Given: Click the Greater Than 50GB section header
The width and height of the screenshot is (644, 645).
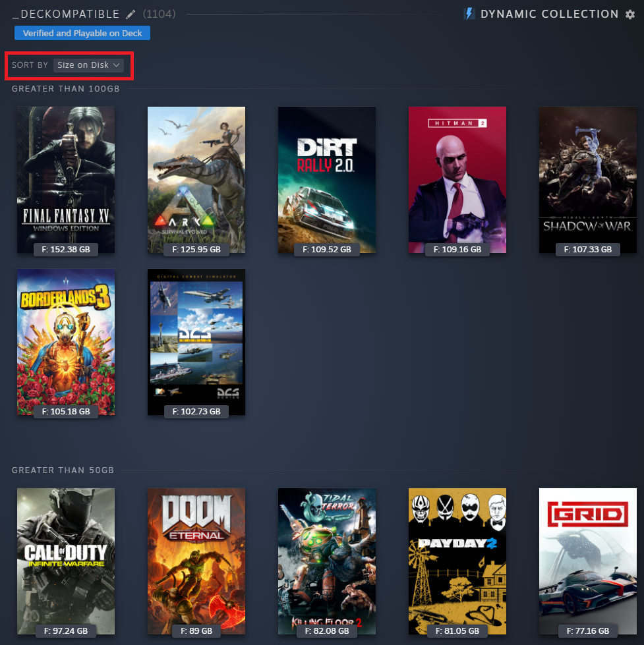Looking at the screenshot, I should pos(63,470).
